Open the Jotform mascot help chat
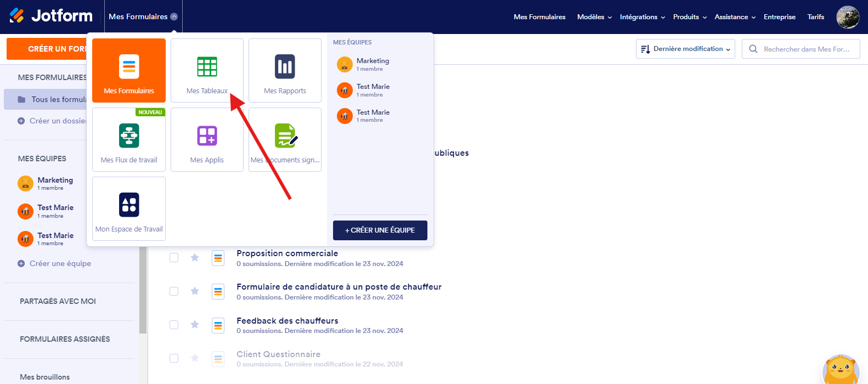Viewport: 868px width, 384px height. point(841,369)
